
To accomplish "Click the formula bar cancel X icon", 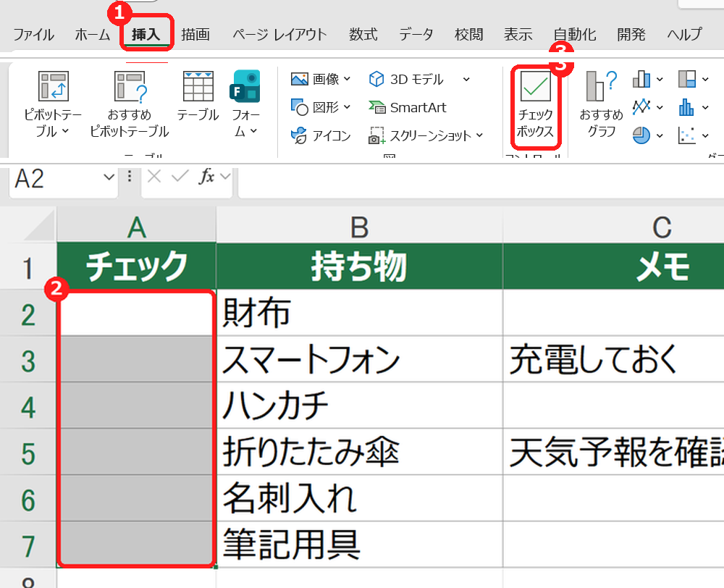I will tap(154, 176).
